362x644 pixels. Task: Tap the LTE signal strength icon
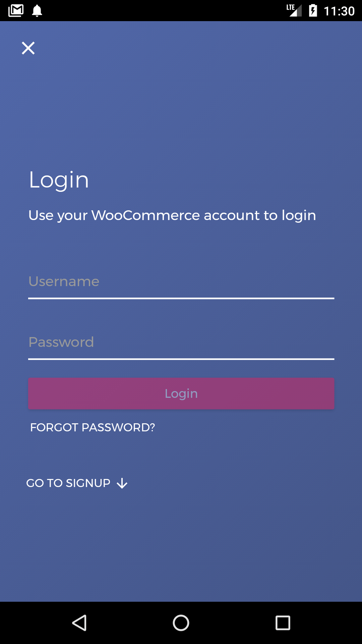[x=294, y=10]
